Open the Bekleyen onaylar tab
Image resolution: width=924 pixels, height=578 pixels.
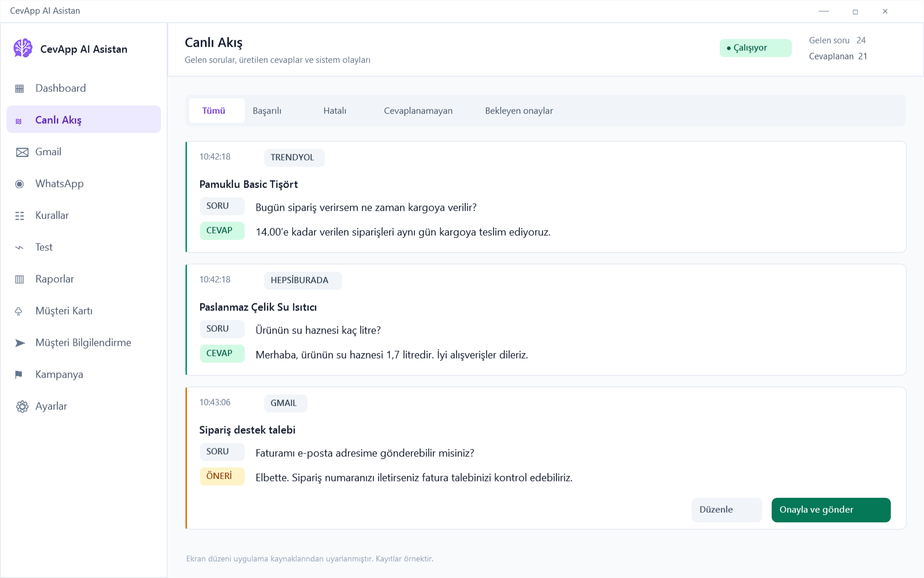coord(519,111)
